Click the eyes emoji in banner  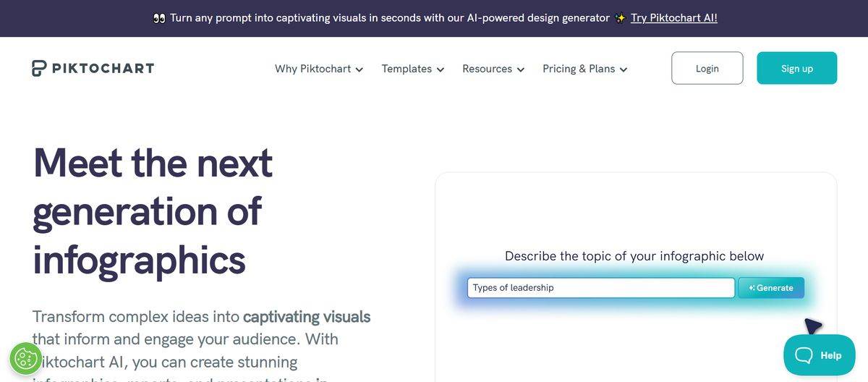[x=160, y=18]
